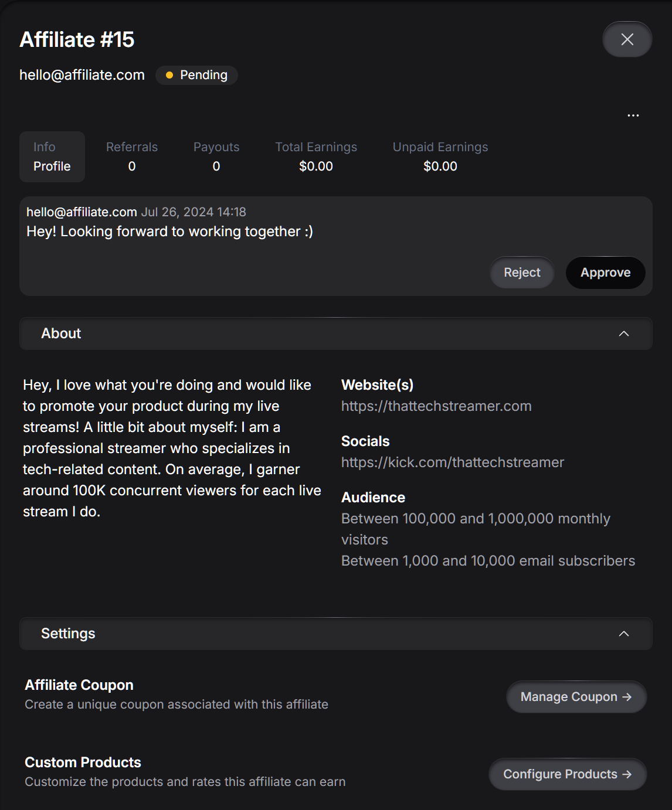
Task: Click the "Looking forward to working together" message
Action: 169,232
